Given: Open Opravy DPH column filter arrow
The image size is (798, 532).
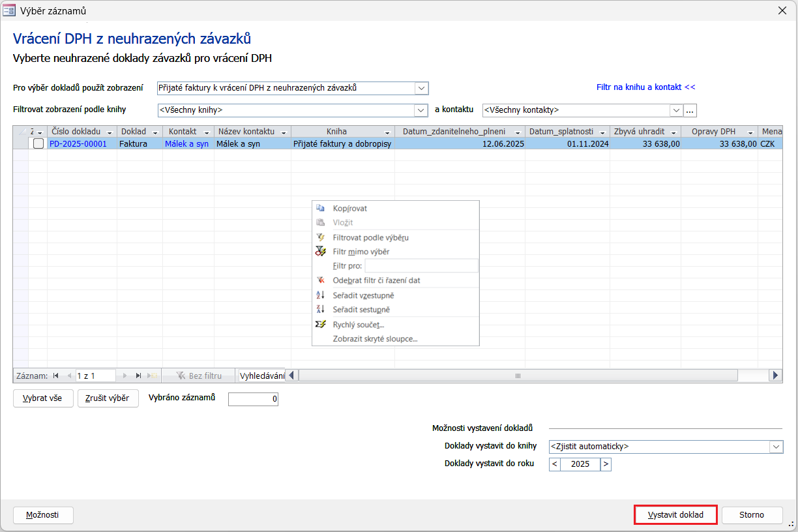Looking at the screenshot, I should coord(750,132).
